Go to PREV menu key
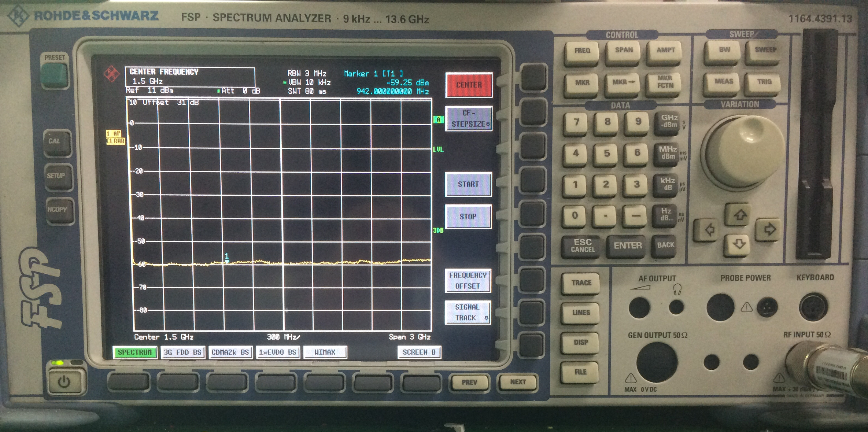The height and width of the screenshot is (432, 868). (469, 383)
